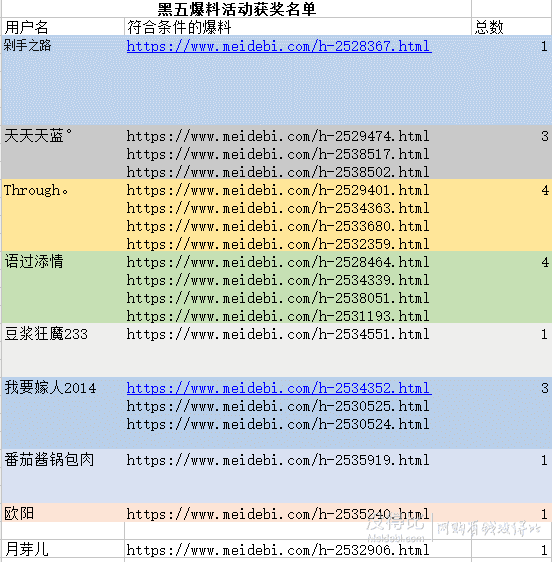Select the username cell 番茄酱锅包肉
552x562 pixels.
(63, 476)
